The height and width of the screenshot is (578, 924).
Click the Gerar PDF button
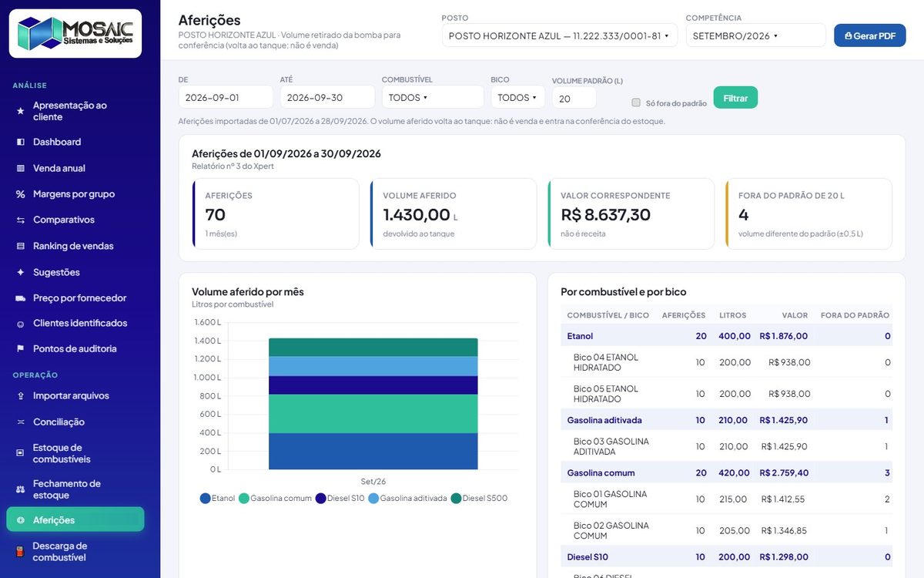[870, 35]
